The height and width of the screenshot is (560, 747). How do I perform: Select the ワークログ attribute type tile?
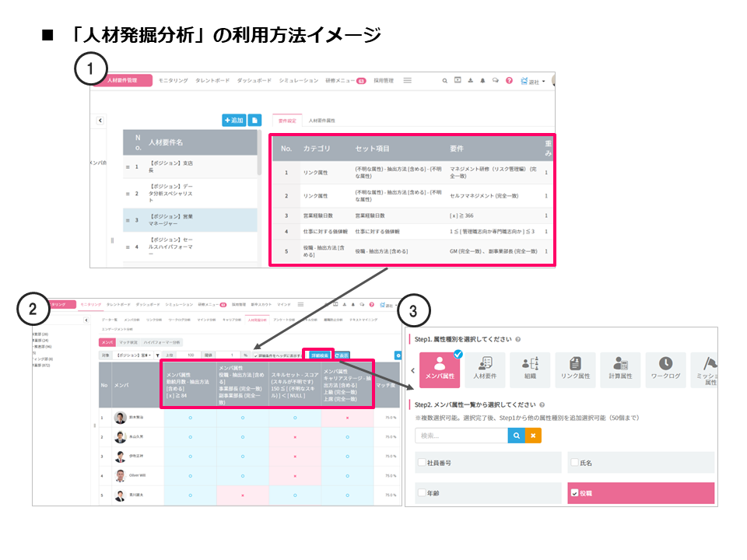pos(665,369)
